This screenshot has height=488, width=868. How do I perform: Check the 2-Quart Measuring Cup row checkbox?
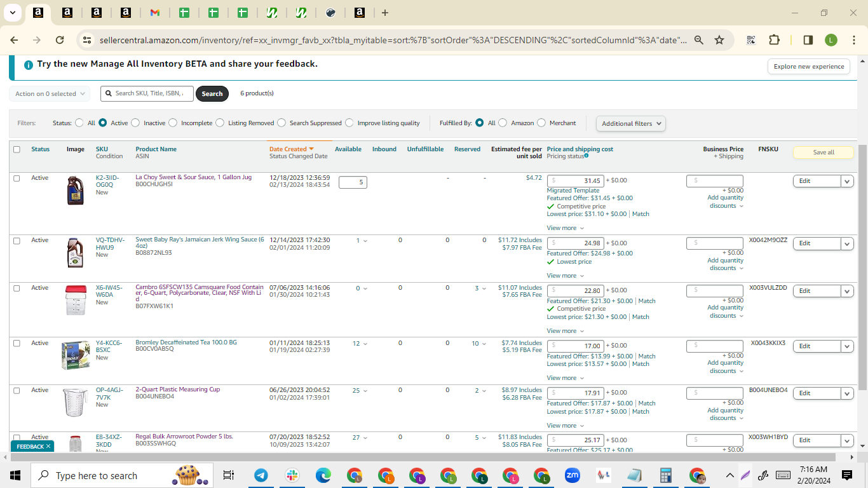pyautogui.click(x=17, y=390)
